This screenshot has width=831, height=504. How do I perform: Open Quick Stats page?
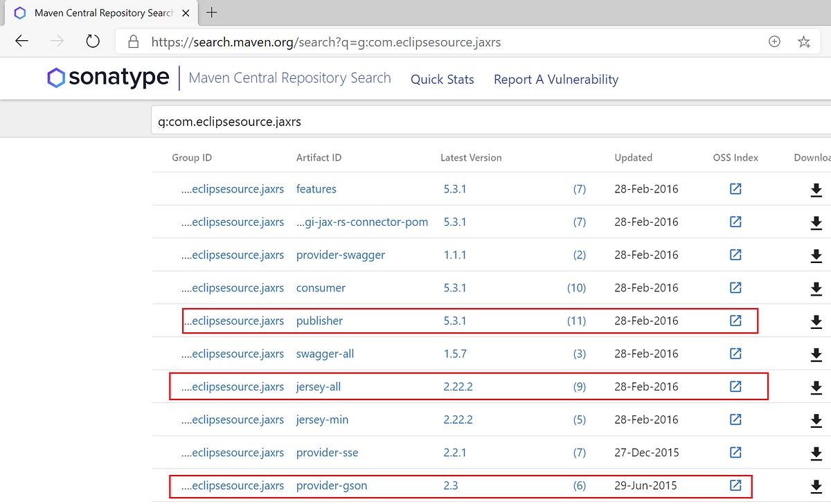(443, 79)
